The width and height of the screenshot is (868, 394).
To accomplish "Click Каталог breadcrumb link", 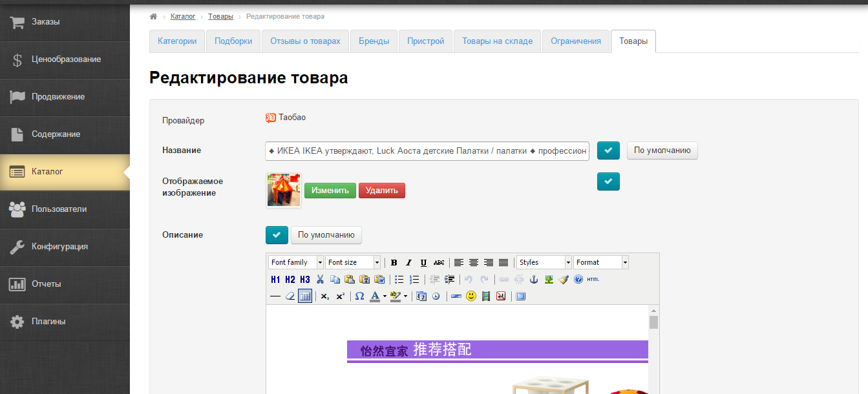I will pyautogui.click(x=183, y=16).
